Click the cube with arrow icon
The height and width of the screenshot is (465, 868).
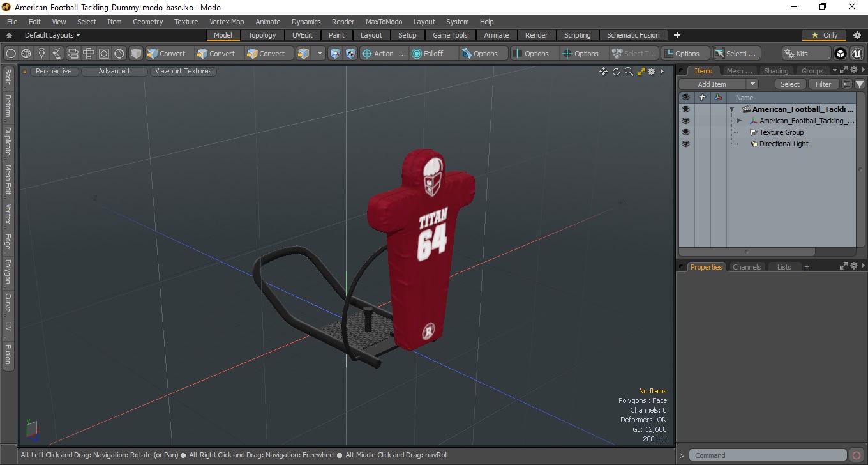click(304, 54)
